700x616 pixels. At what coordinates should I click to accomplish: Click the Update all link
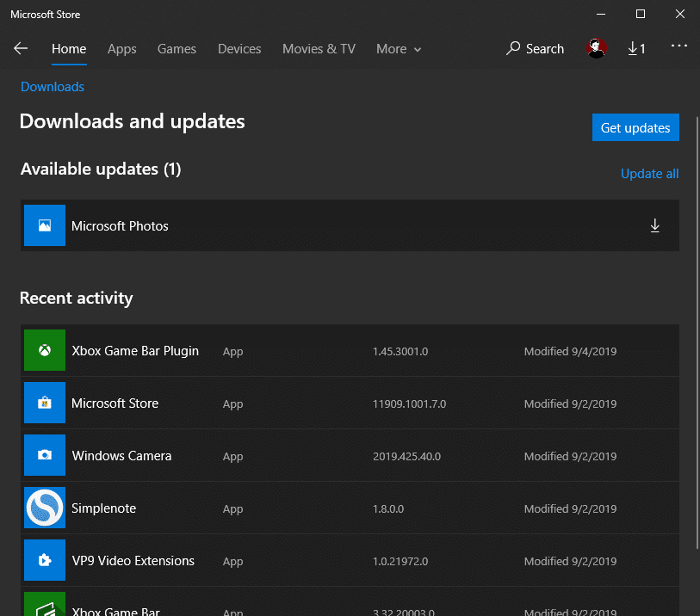(649, 174)
